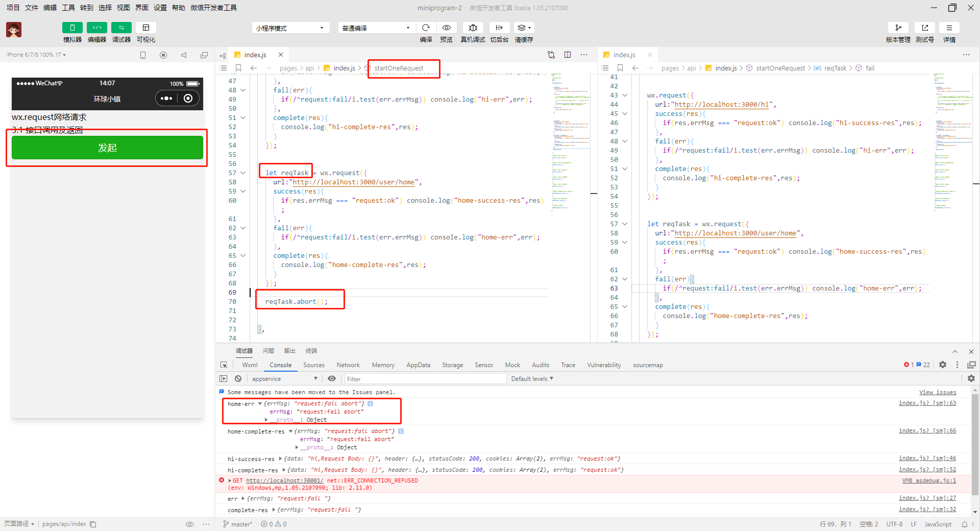This screenshot has width=980, height=531.
Task: Click the http://localhost:30001/ error link
Action: tap(285, 481)
